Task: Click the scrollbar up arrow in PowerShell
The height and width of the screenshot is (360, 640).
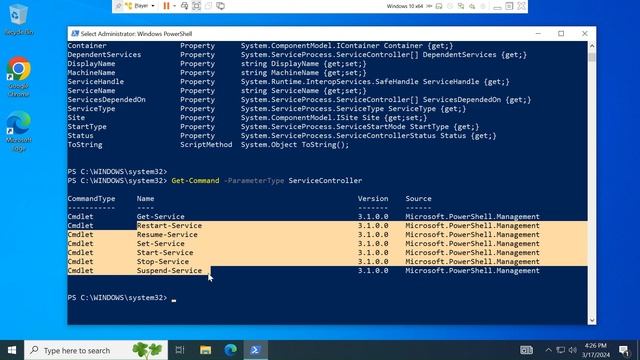Action: point(592,46)
